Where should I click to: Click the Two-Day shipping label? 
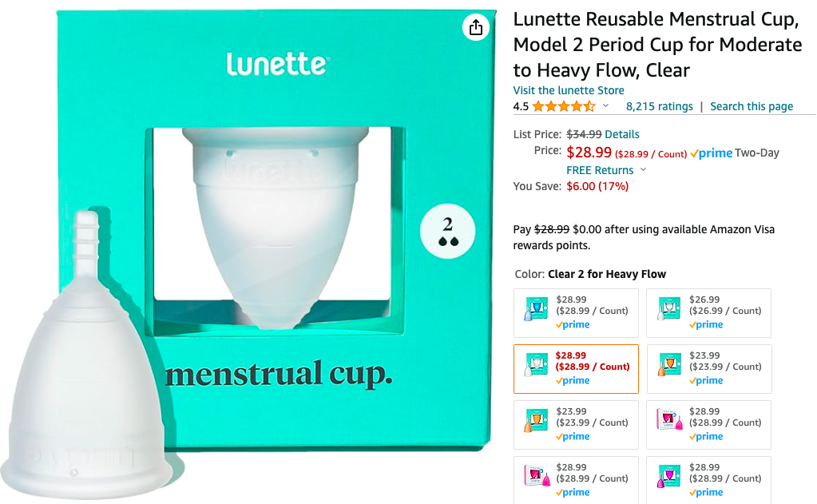(x=756, y=153)
